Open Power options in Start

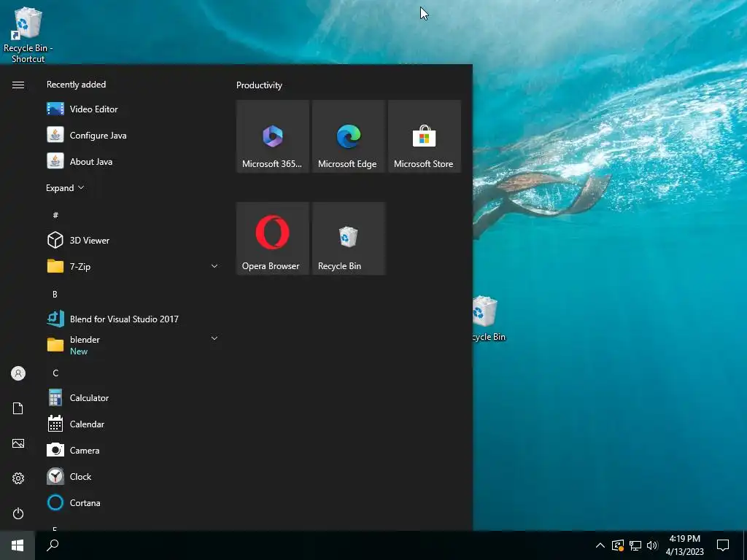[18, 513]
